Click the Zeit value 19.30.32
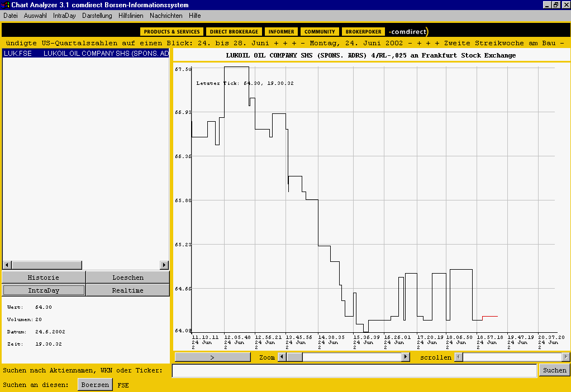Image resolution: width=571 pixels, height=392 pixels. (49, 344)
